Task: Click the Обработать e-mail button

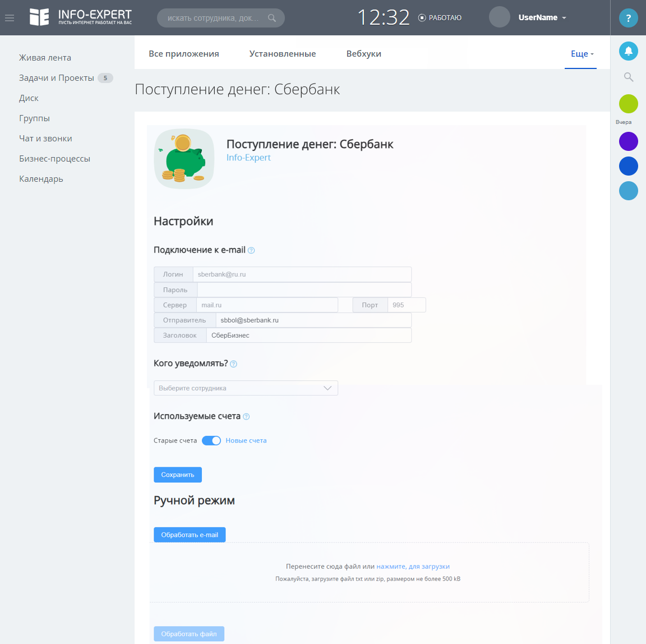Action: point(190,535)
